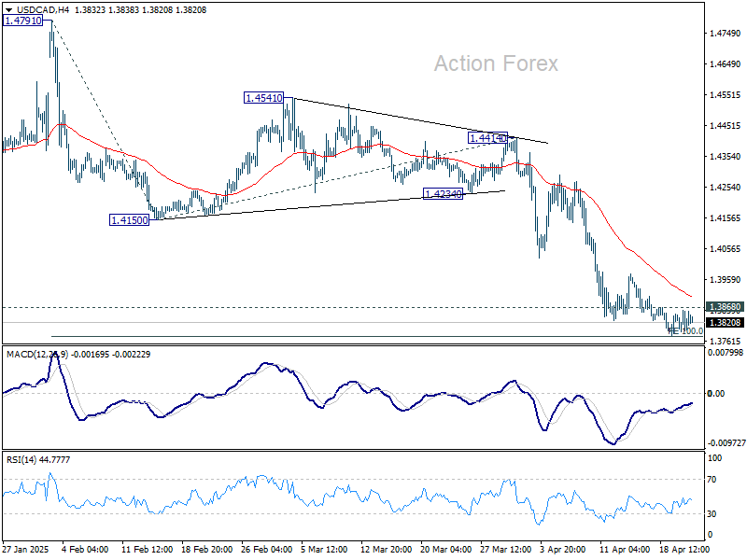Screen dimensions: 747x560
Task: Click the 1.39590 price axis value
Action: pos(726,279)
